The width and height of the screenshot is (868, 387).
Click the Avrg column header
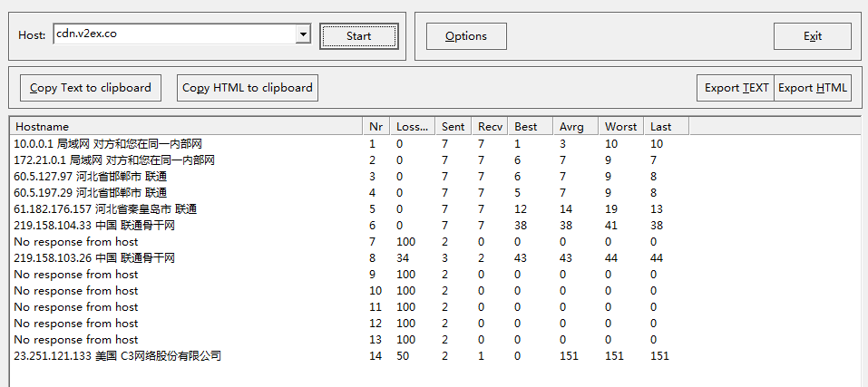[x=575, y=126]
